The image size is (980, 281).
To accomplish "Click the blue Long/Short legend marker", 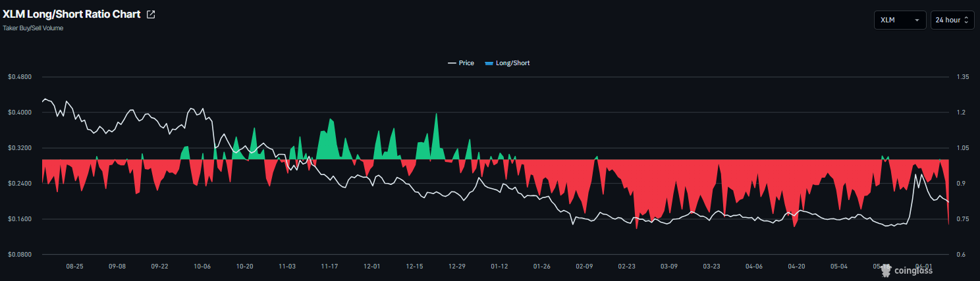I will (x=489, y=63).
